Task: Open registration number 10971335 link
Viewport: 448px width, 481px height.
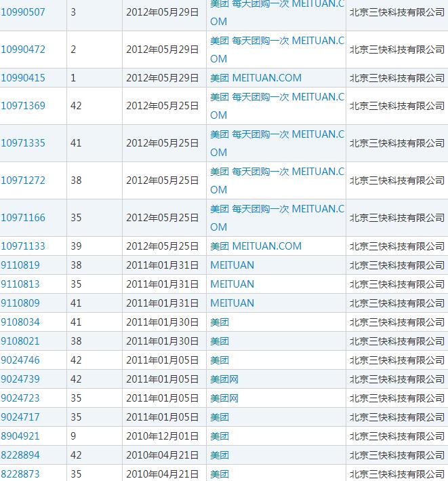Action: pyautogui.click(x=23, y=143)
